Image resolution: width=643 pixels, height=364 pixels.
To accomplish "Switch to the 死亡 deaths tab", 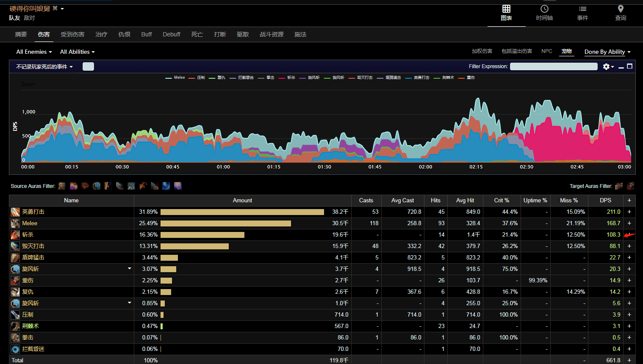I will (197, 34).
